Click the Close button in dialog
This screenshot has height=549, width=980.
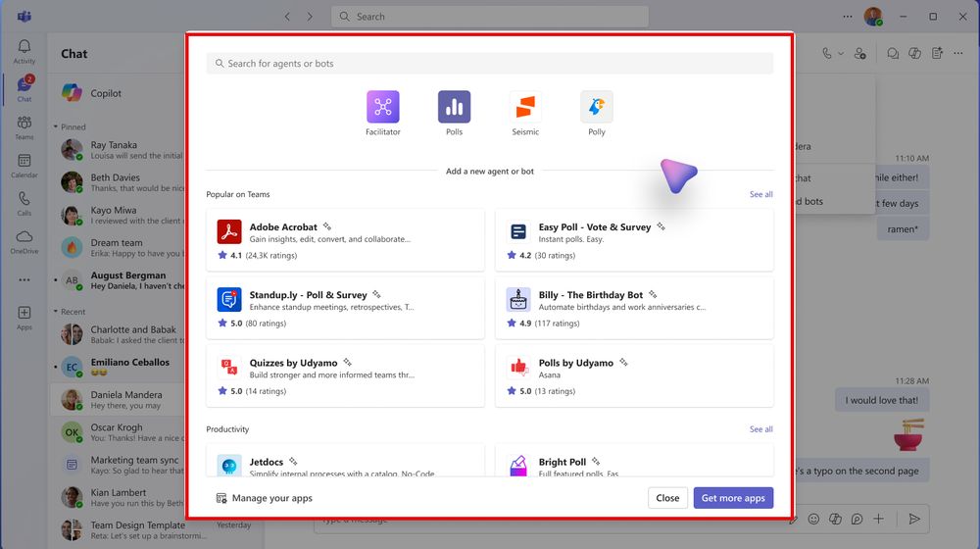667,498
